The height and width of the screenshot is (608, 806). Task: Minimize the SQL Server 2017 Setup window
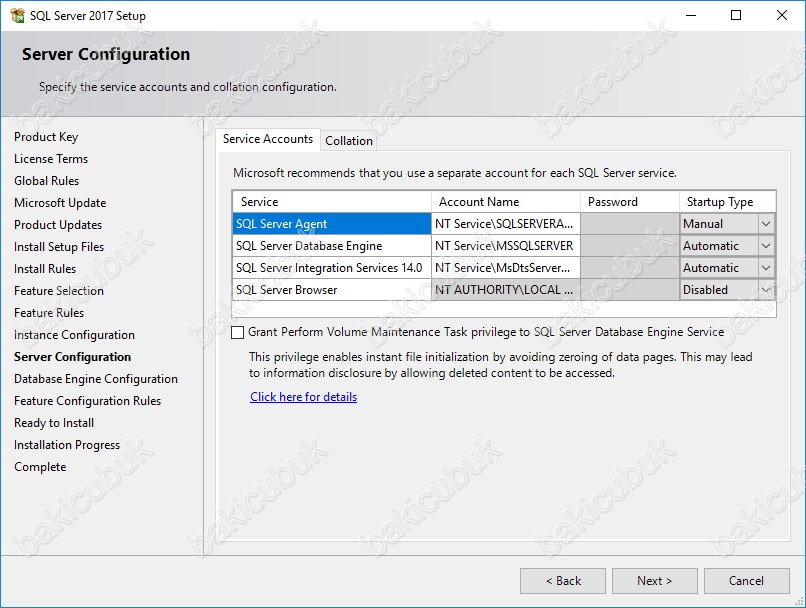coord(691,15)
